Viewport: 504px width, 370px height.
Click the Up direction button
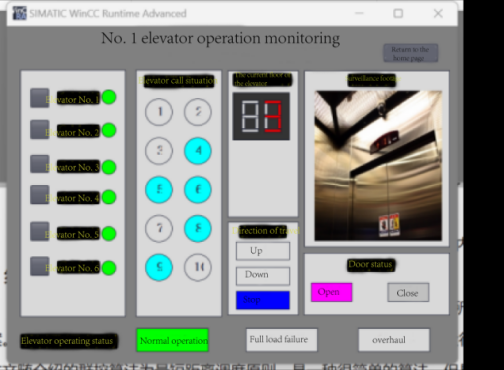point(263,251)
